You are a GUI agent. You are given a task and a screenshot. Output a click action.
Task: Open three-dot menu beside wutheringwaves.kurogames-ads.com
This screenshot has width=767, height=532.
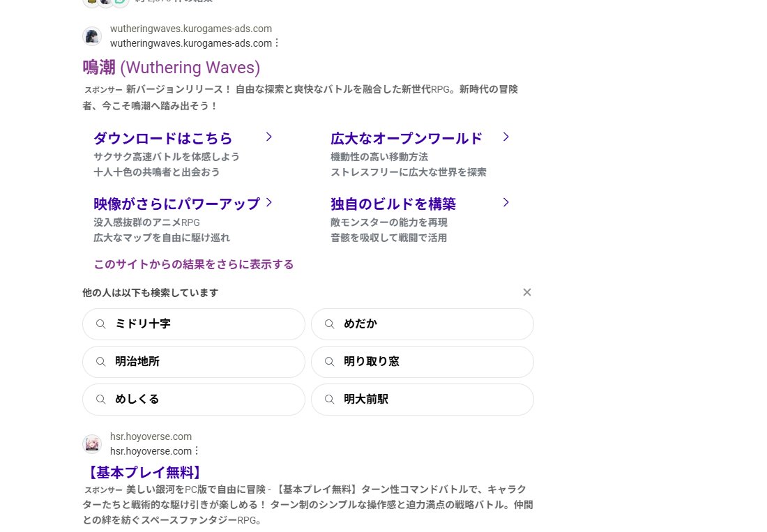[x=277, y=43]
